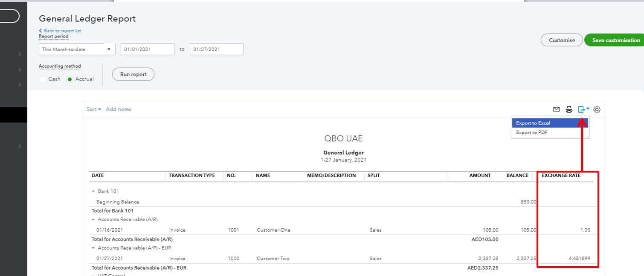This screenshot has height=276, width=644.
Task: Open the Sort dropdown
Action: 94,109
